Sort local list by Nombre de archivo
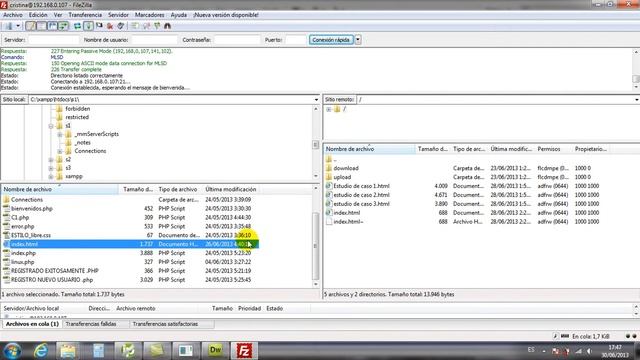640x360 pixels. (60, 189)
